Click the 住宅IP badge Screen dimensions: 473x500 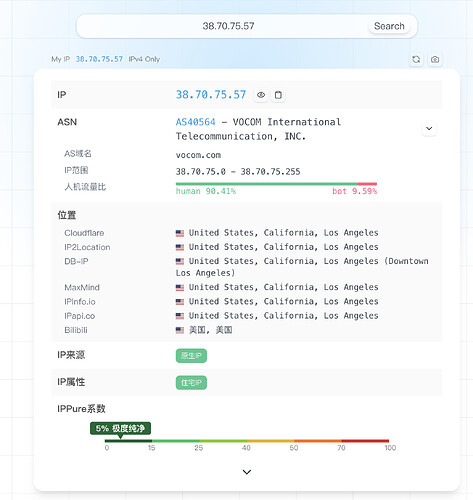tap(191, 383)
